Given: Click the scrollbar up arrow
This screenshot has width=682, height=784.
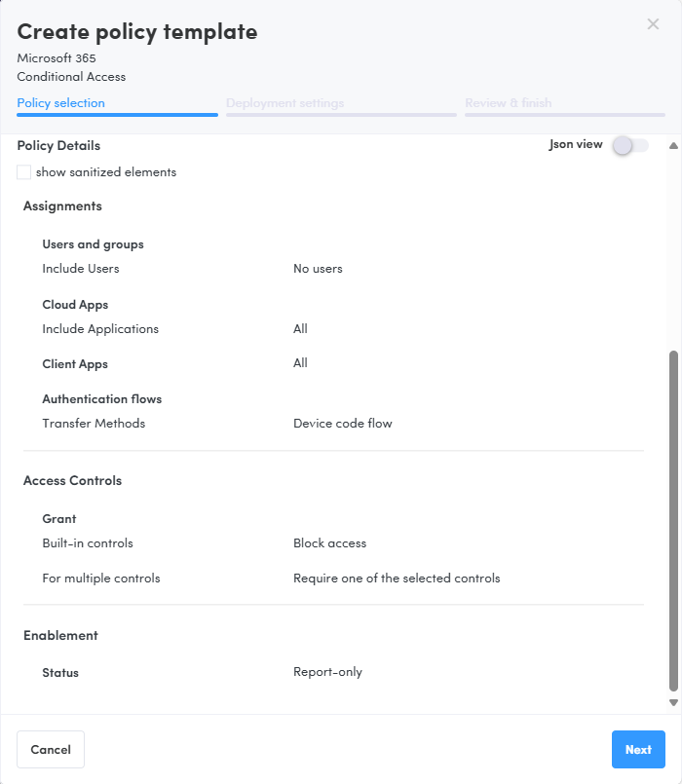Looking at the screenshot, I should (672, 146).
